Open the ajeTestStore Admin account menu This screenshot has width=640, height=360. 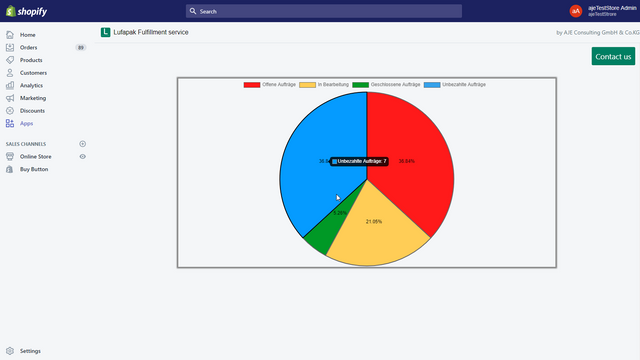click(x=603, y=11)
